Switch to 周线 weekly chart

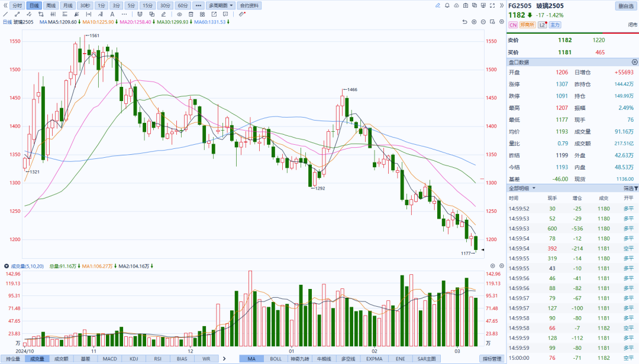coord(51,6)
